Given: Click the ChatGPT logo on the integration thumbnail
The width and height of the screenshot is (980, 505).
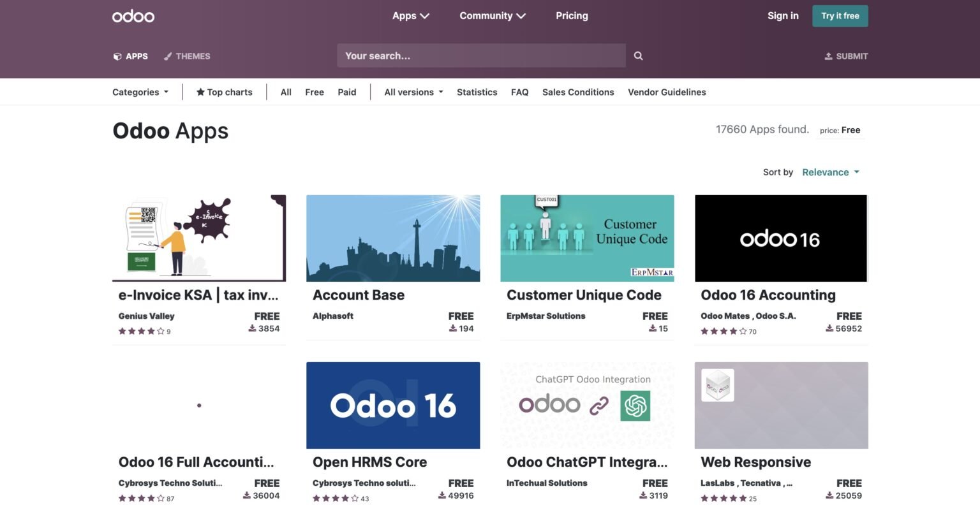Looking at the screenshot, I should pyautogui.click(x=635, y=404).
